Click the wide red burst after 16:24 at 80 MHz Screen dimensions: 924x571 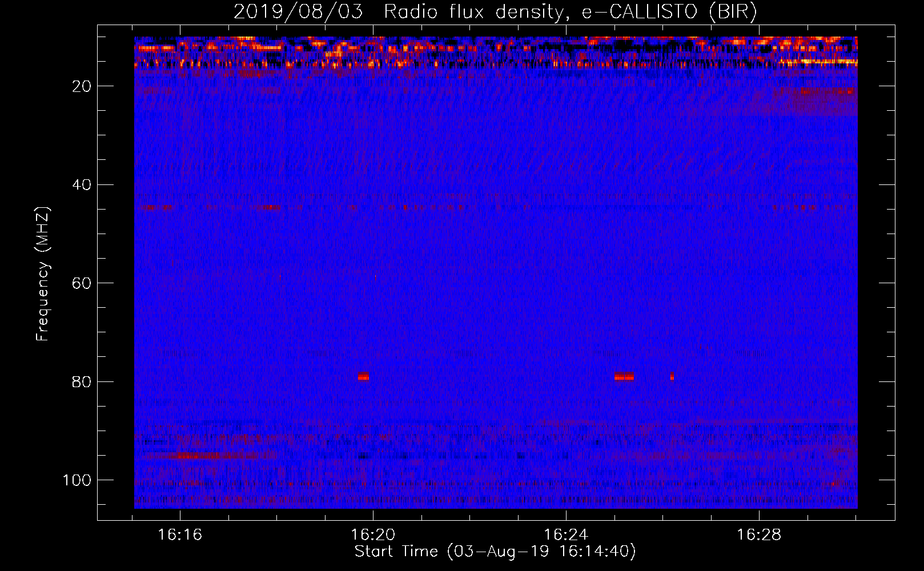tap(624, 376)
